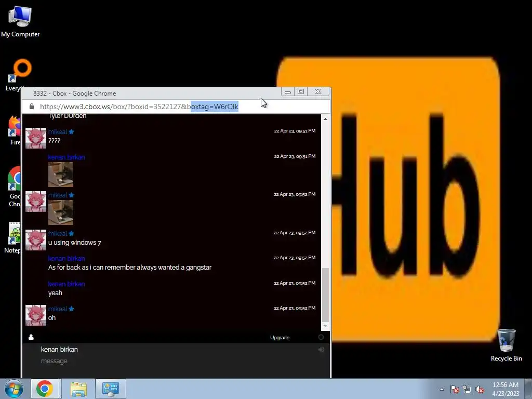This screenshot has height=399, width=532.
Task: Click kenan birkan name above gangstar message
Action: click(x=66, y=259)
